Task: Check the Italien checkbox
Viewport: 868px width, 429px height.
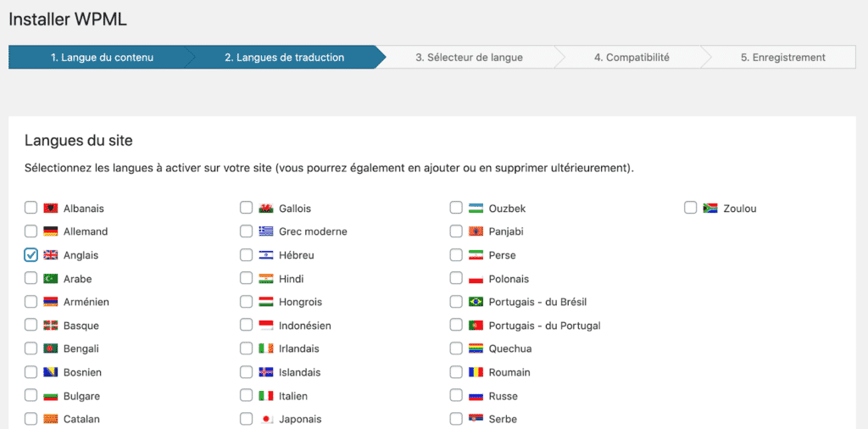Action: click(x=246, y=396)
